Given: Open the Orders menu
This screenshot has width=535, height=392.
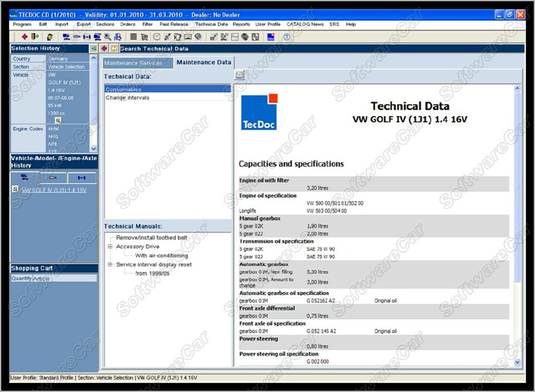Looking at the screenshot, I should click(127, 24).
